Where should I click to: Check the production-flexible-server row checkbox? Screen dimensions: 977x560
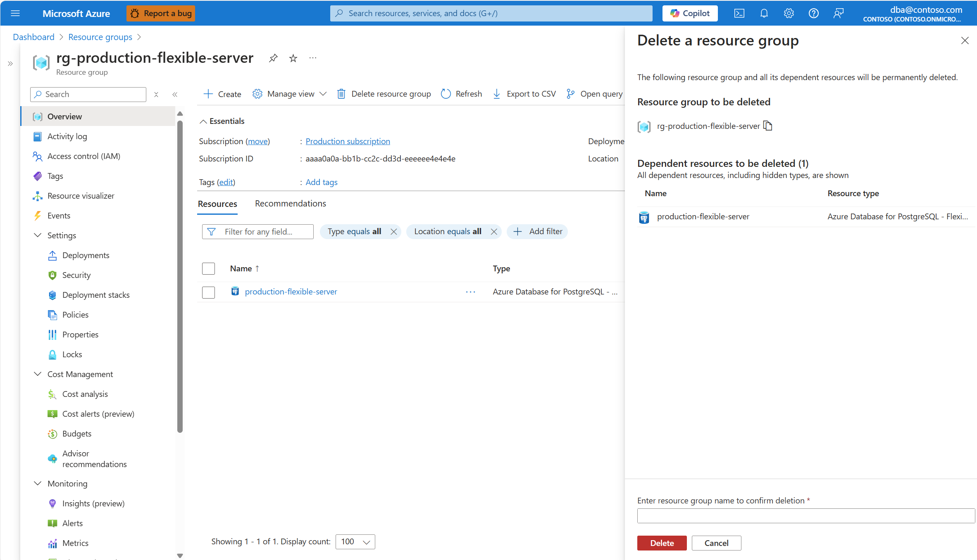(x=208, y=292)
